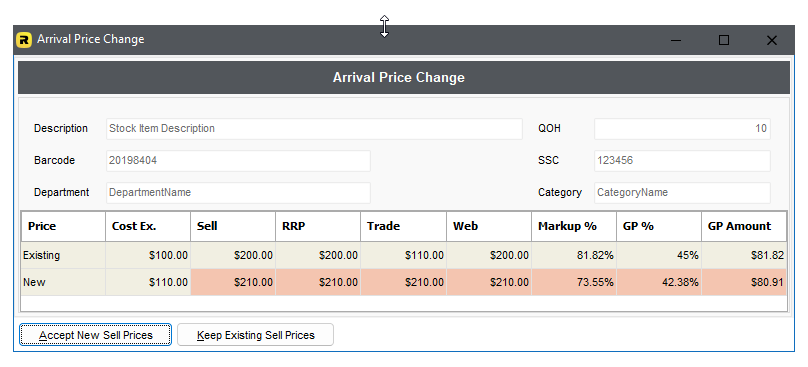This screenshot has height=367, width=808.
Task: Click the New Sell price cell
Action: pyautogui.click(x=233, y=282)
